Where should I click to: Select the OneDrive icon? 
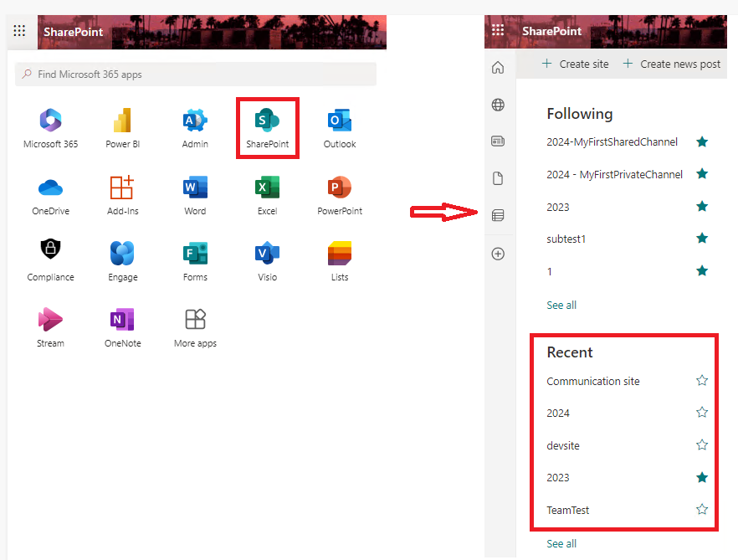[50, 187]
